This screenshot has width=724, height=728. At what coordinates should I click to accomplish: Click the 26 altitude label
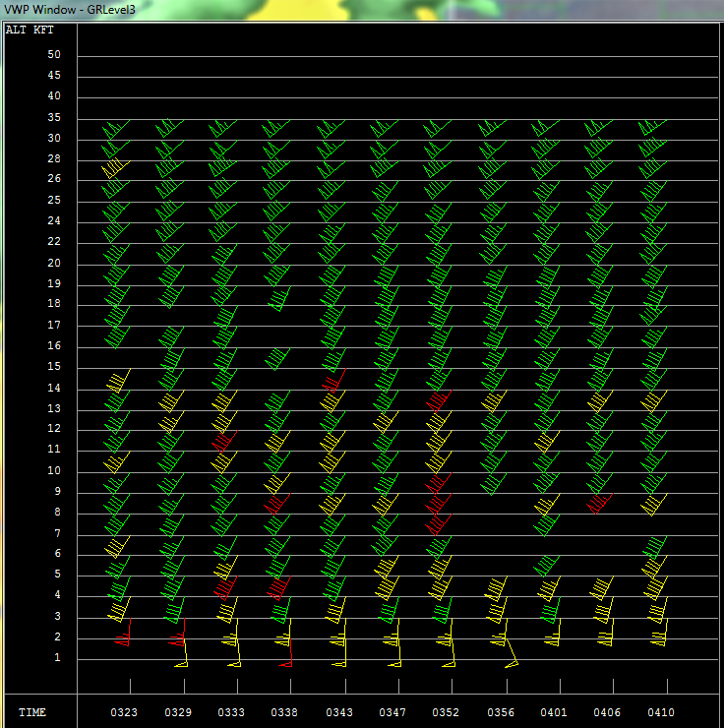tap(54, 178)
